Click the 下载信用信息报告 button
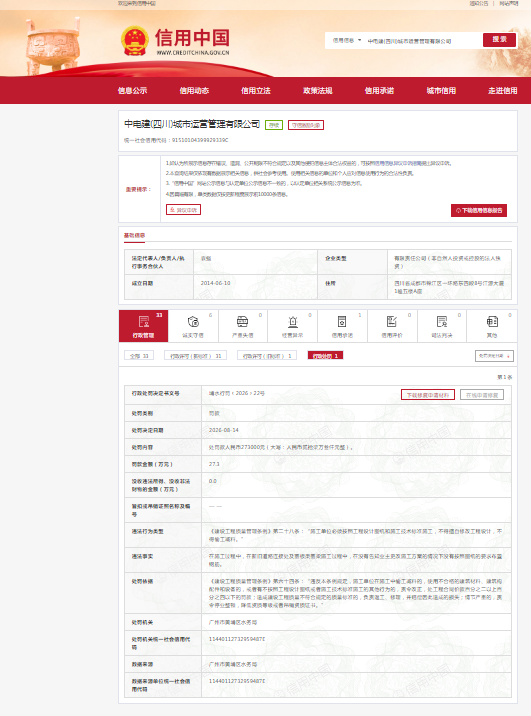Image resolution: width=531 pixels, height=716 pixels. coord(479,211)
